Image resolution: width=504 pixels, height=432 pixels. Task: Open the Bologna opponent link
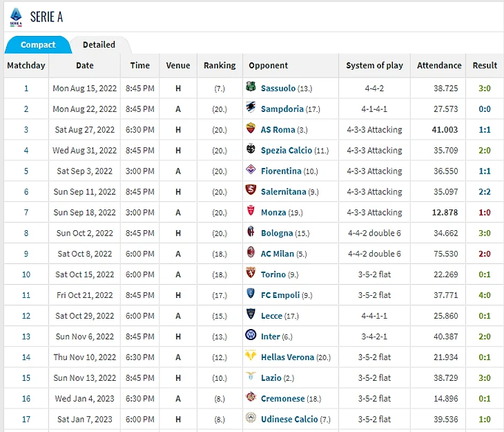[277, 233]
